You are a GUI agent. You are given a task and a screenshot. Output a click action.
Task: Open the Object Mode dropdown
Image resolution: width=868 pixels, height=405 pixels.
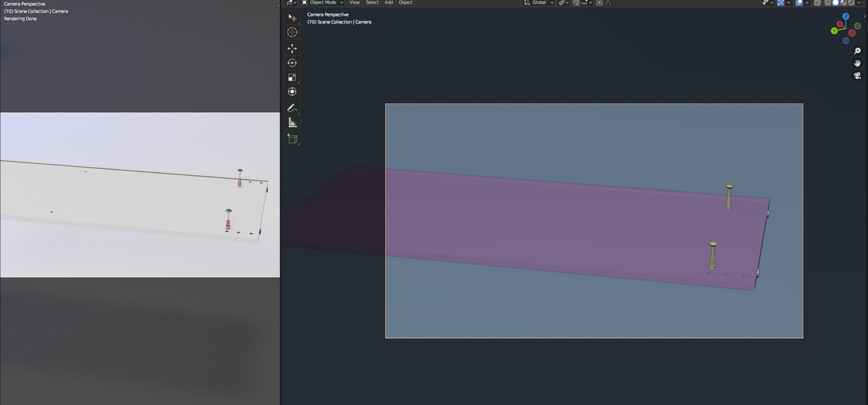click(x=322, y=2)
